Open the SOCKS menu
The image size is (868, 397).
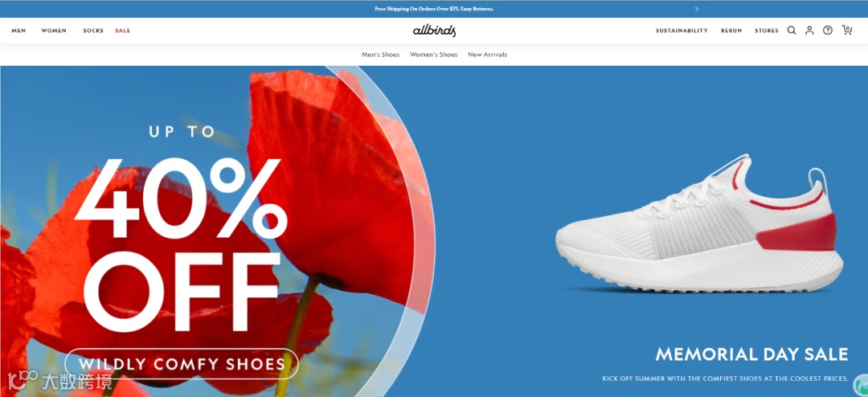pyautogui.click(x=93, y=31)
